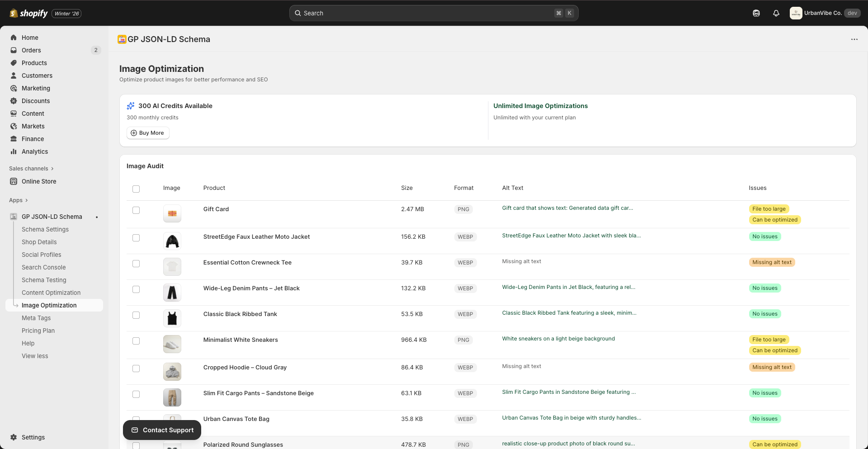Viewport: 868px width, 449px height.
Task: Open Schema Settings in app submenu
Action: [45, 229]
